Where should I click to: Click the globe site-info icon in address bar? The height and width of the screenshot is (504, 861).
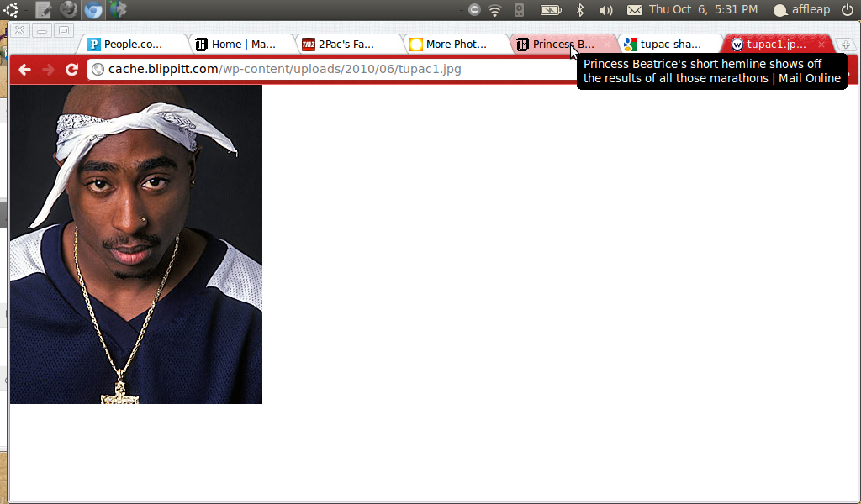pos(98,69)
